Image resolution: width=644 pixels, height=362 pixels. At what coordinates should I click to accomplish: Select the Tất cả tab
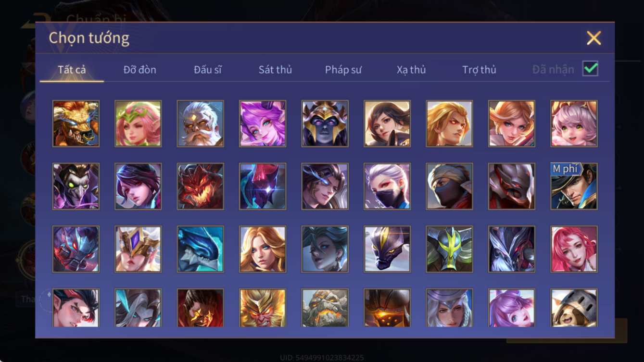point(72,70)
